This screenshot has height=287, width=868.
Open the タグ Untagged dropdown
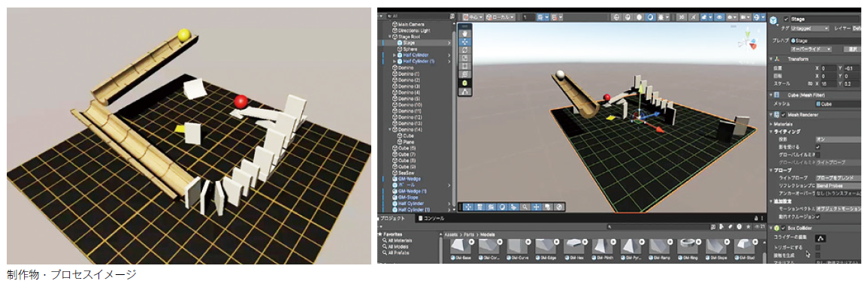click(x=810, y=29)
